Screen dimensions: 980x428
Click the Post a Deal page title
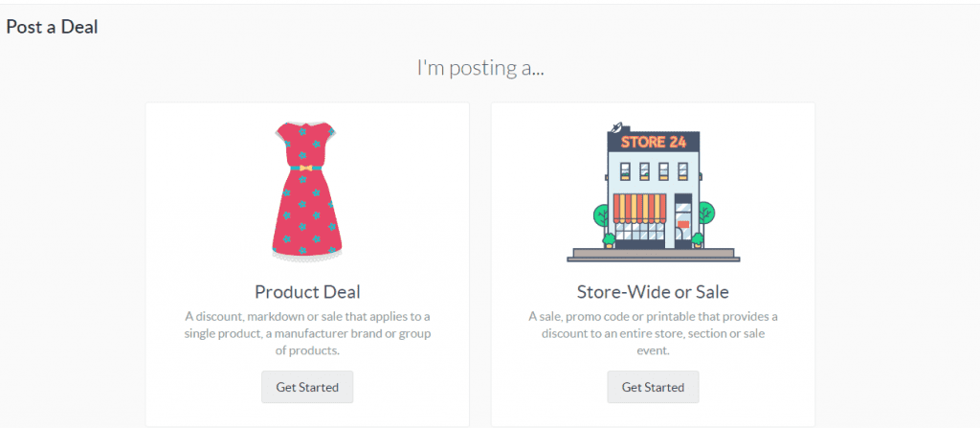pyautogui.click(x=52, y=27)
